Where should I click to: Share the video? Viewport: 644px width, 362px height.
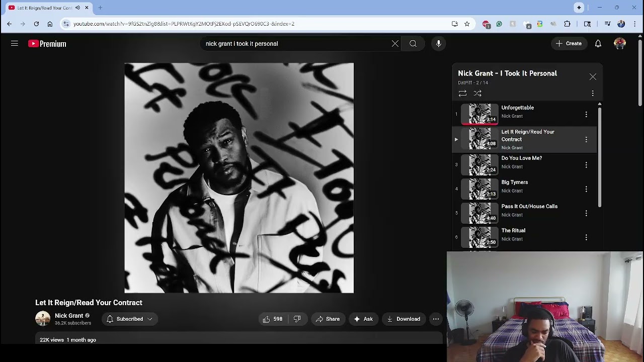click(x=328, y=319)
